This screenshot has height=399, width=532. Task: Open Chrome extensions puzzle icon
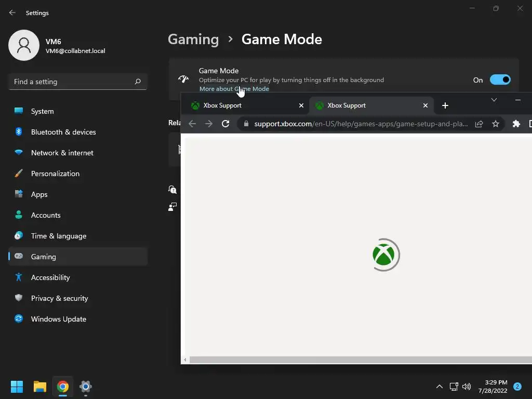pyautogui.click(x=516, y=124)
